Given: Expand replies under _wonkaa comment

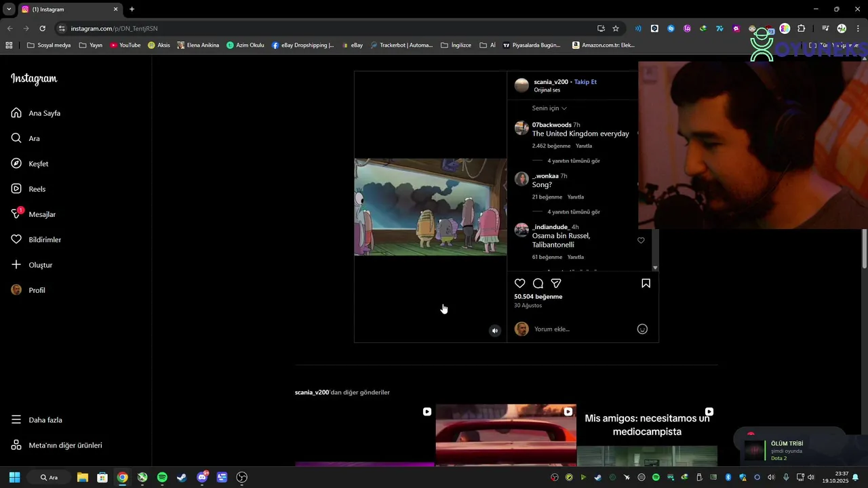Looking at the screenshot, I should pos(574,211).
